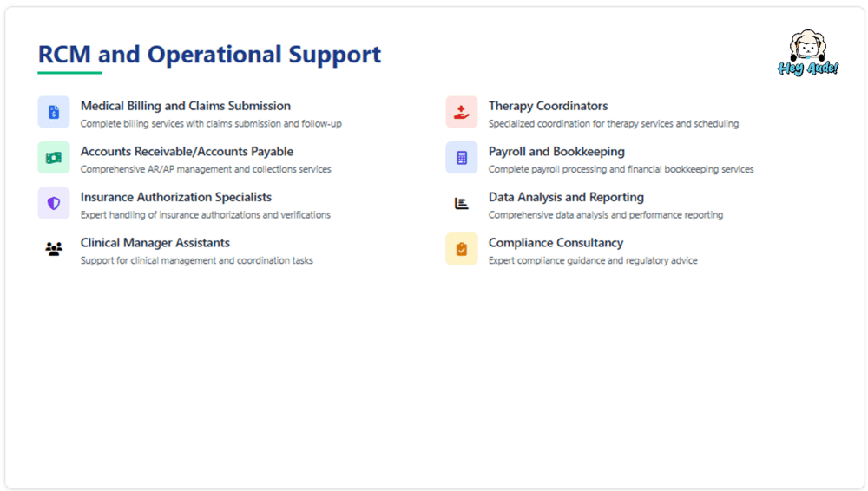
Task: Click the Compliance Consultancy clipboard check icon
Action: click(462, 249)
